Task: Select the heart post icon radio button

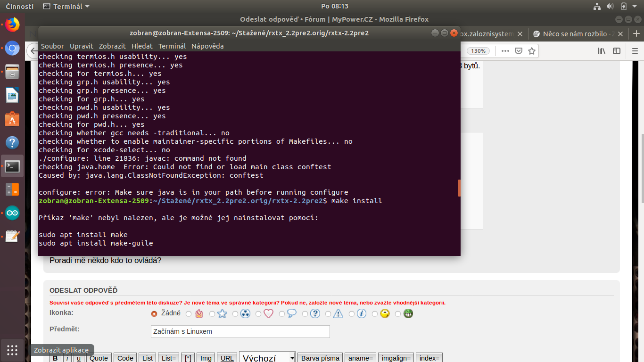Action: pyautogui.click(x=259, y=314)
